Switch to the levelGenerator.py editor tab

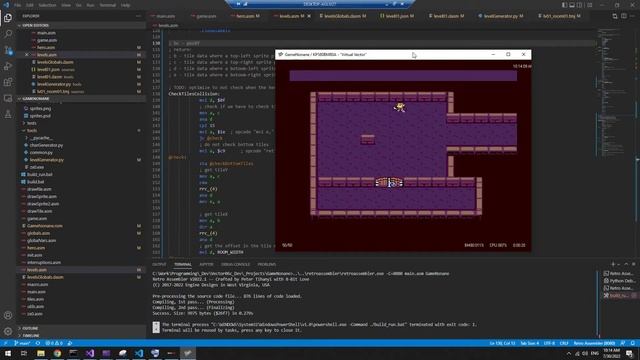point(501,16)
